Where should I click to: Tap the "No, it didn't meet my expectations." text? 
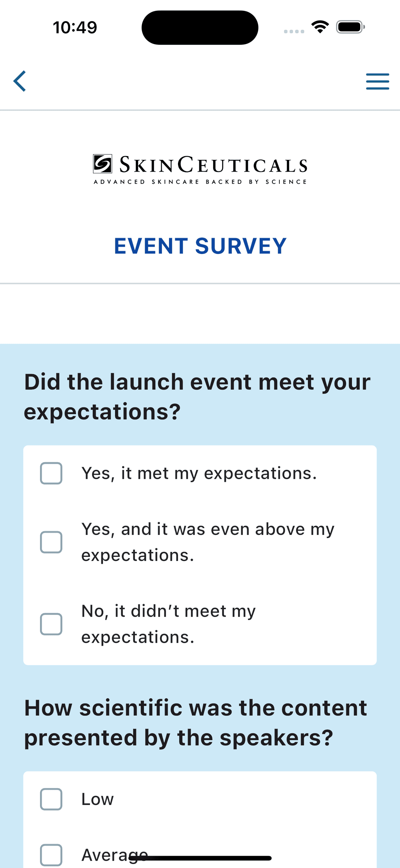[x=168, y=624]
